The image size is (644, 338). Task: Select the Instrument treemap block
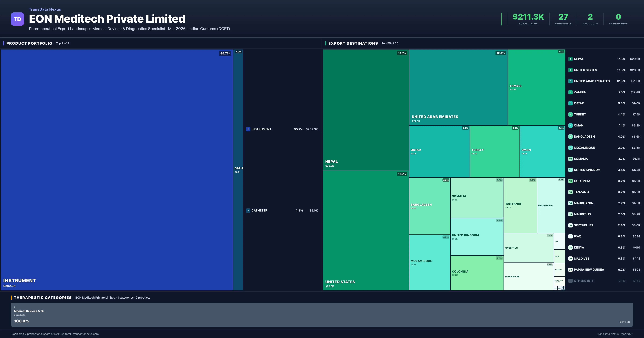tap(116, 170)
